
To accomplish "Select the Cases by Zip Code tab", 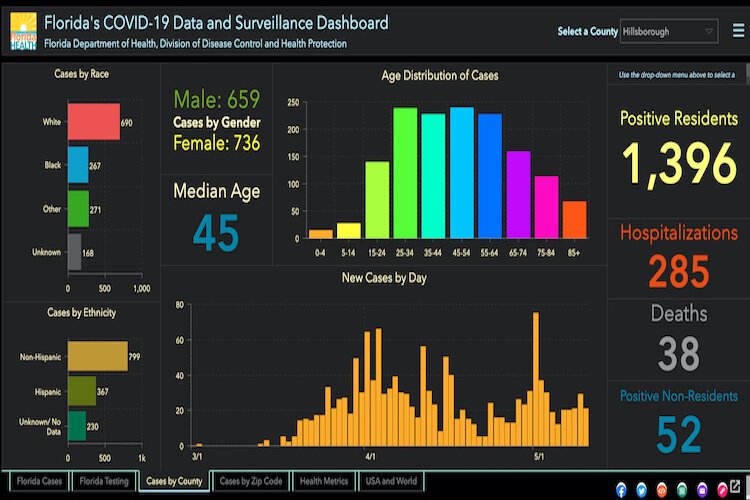I will coord(252,481).
